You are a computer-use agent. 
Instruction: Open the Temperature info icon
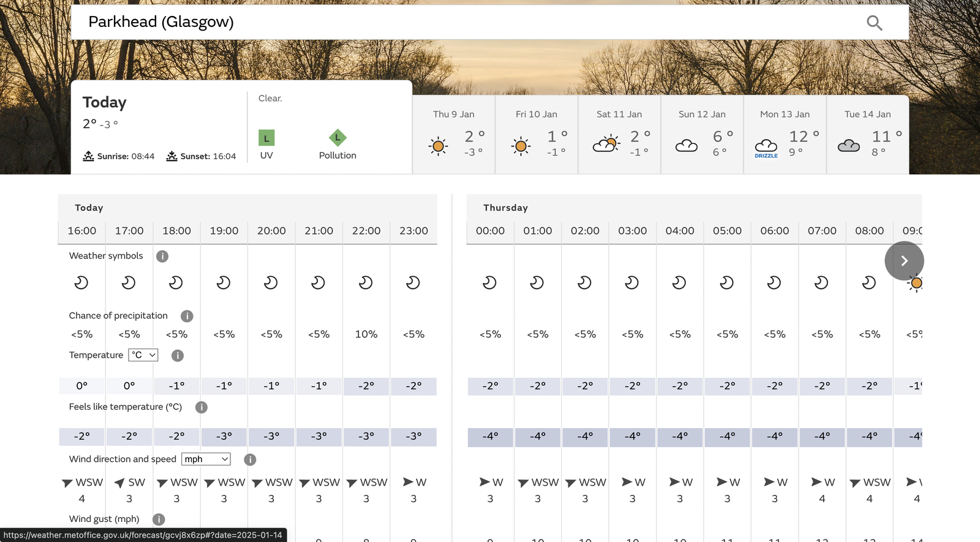coord(178,355)
